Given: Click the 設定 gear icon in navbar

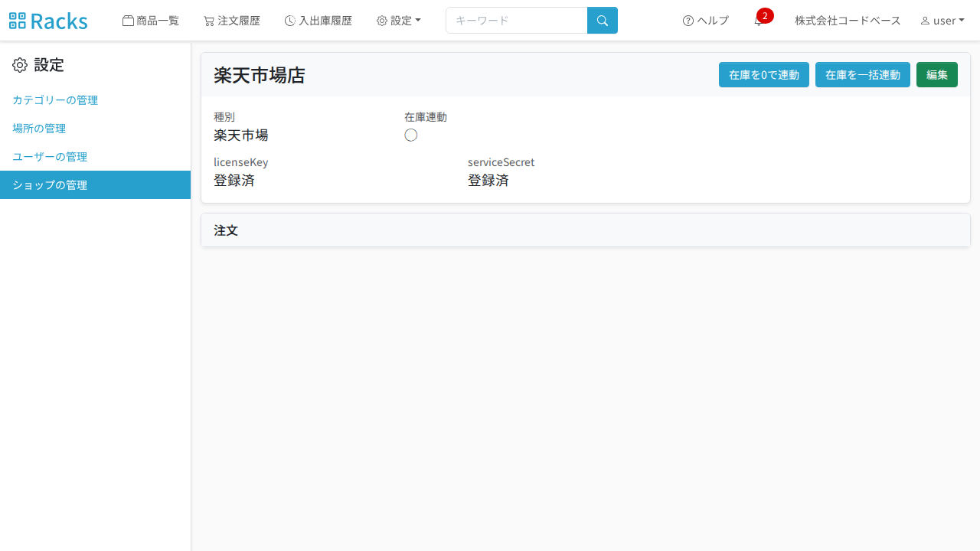Looking at the screenshot, I should point(382,21).
